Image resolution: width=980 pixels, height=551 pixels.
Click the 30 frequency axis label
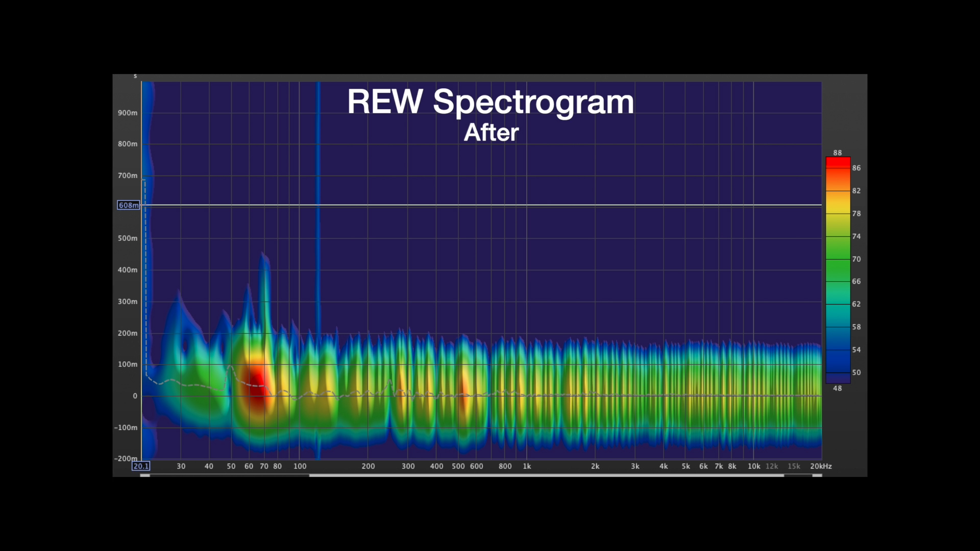pos(181,466)
